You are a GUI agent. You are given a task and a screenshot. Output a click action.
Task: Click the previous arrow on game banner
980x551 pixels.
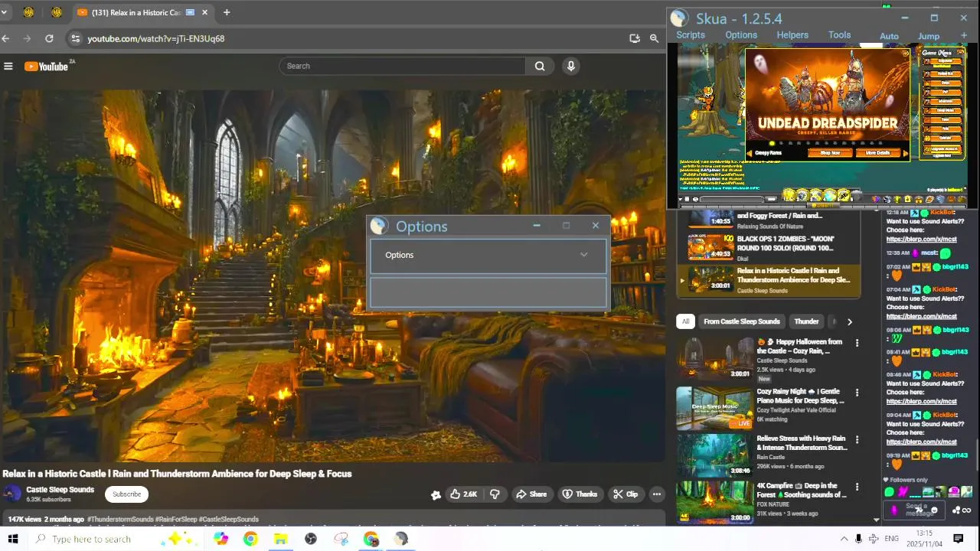pos(750,153)
